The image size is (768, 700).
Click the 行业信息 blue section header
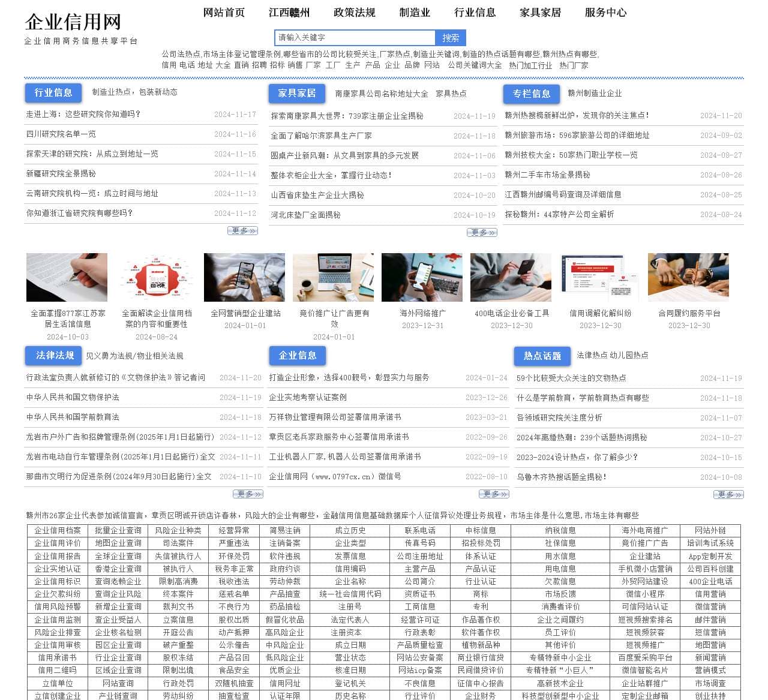[x=53, y=93]
